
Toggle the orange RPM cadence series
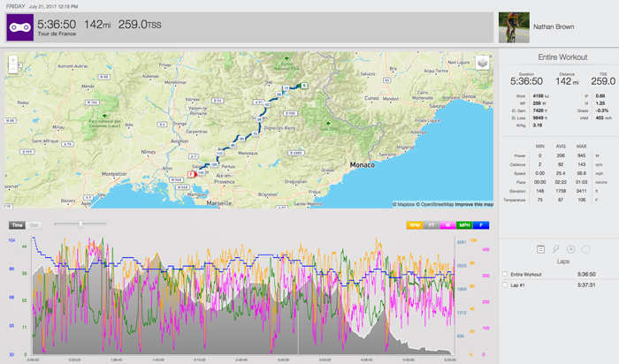(415, 225)
